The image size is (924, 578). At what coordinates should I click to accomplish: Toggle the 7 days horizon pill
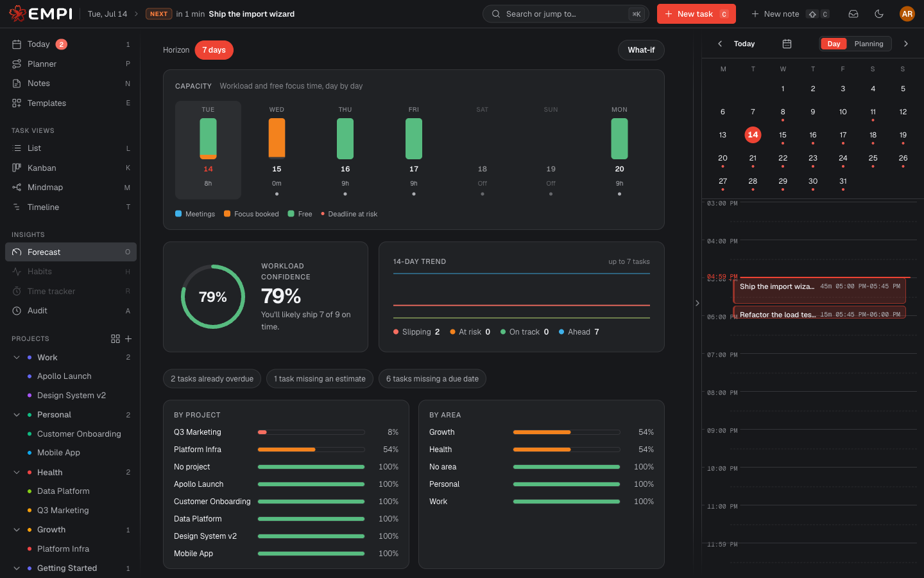pyautogui.click(x=214, y=50)
